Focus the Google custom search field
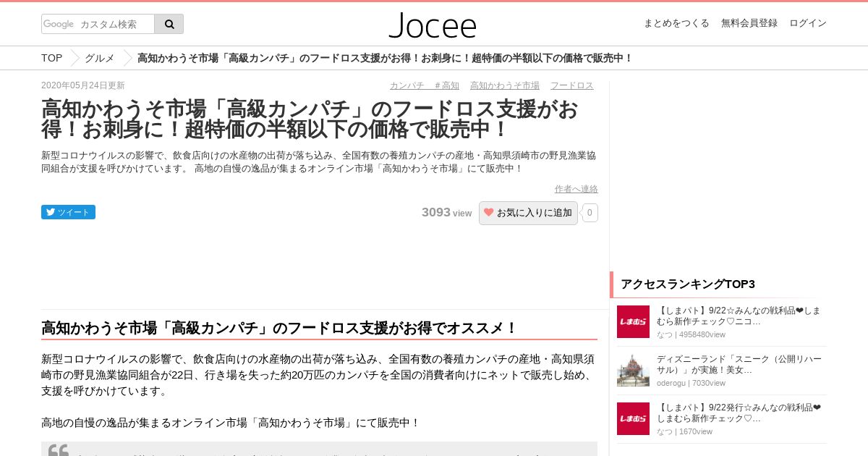Viewport: 868px width, 456px height. click(98, 24)
